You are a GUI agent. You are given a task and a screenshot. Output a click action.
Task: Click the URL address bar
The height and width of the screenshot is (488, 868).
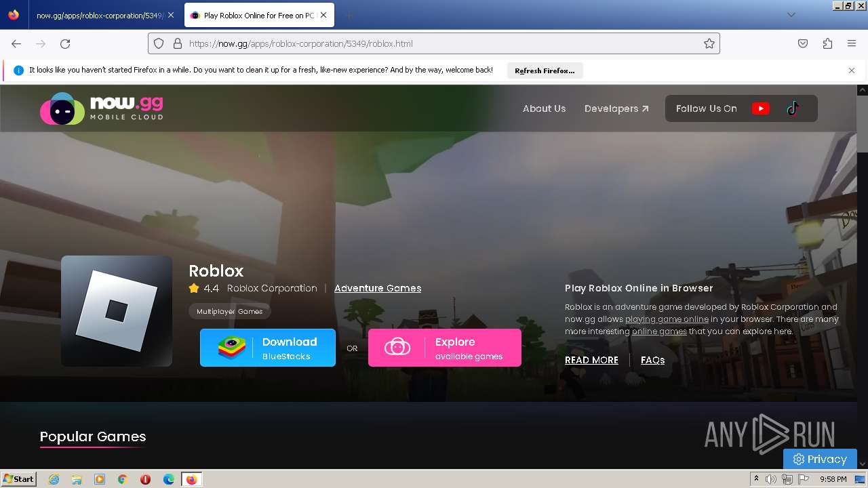point(434,43)
